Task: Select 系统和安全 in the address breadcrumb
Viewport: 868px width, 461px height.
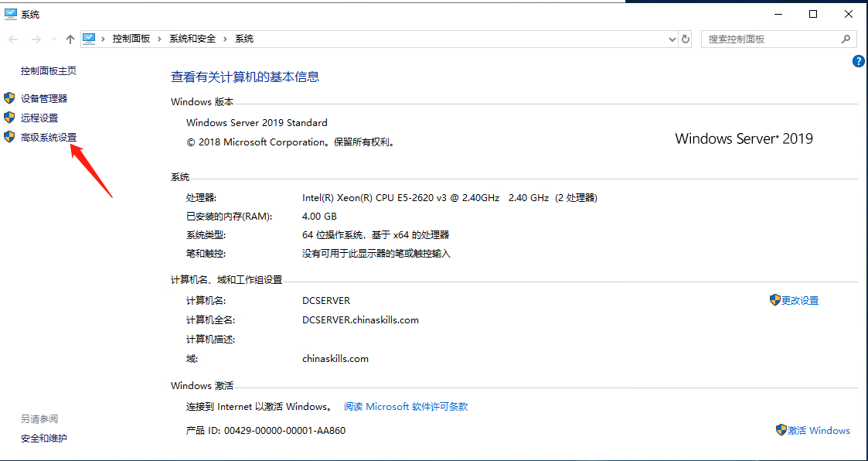Action: (192, 39)
